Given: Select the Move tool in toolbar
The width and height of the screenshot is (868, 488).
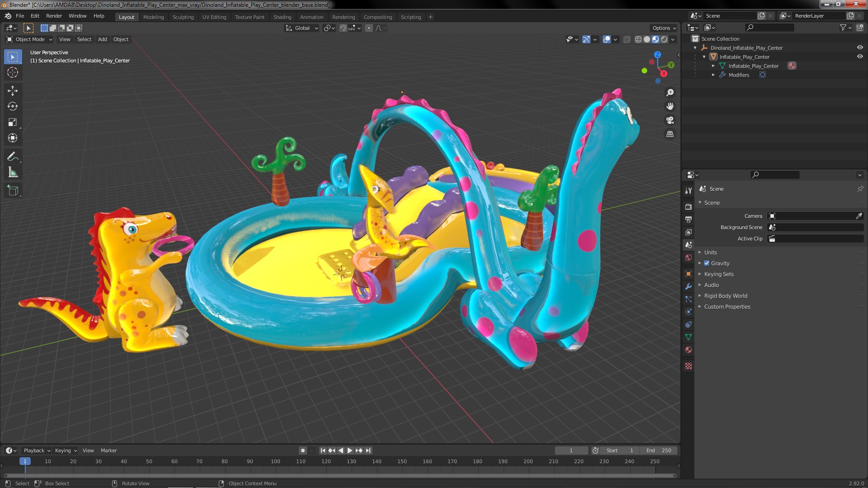Looking at the screenshot, I should point(13,91).
